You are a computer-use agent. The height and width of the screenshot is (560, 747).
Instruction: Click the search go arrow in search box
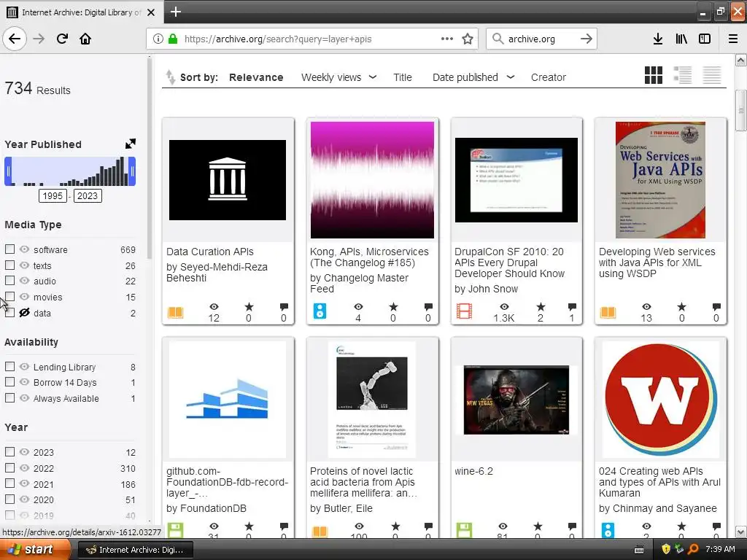(587, 39)
